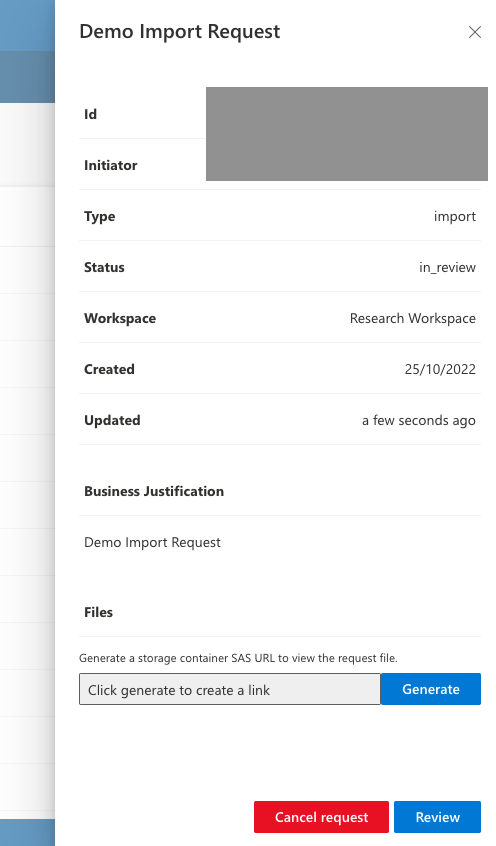Screen dimensions: 496x846
Task: Select the 25/10/2022 created date
Action: pyautogui.click(x=440, y=370)
